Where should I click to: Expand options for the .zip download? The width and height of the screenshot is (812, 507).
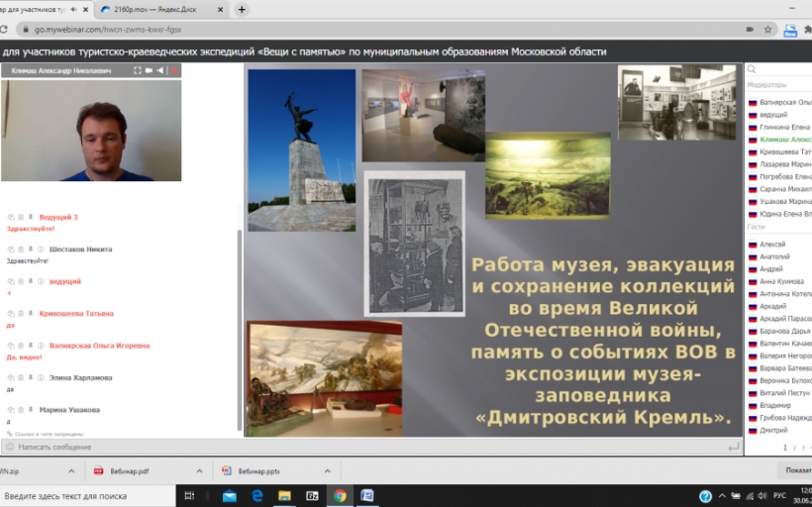click(x=71, y=471)
